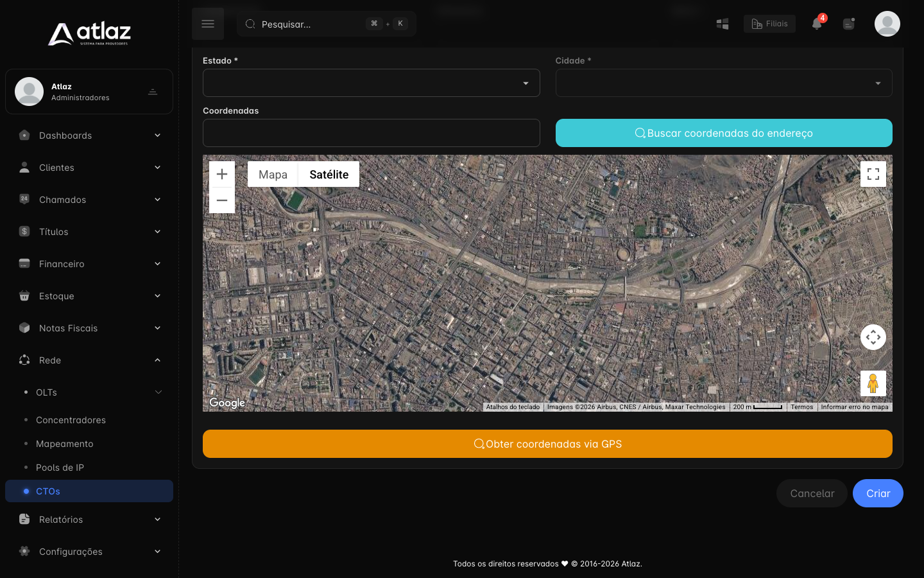Open Concentradores in the Rede menu
924x578 pixels.
pos(71,420)
